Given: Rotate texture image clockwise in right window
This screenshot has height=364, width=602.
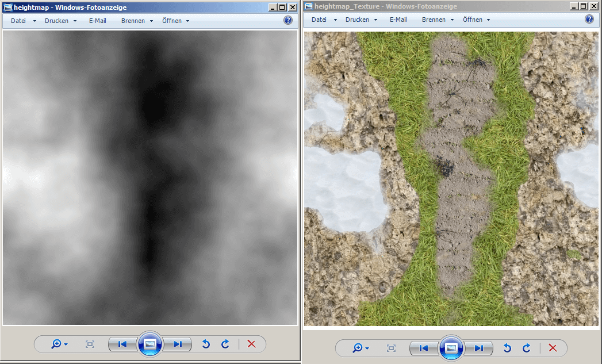Looking at the screenshot, I should [x=527, y=348].
